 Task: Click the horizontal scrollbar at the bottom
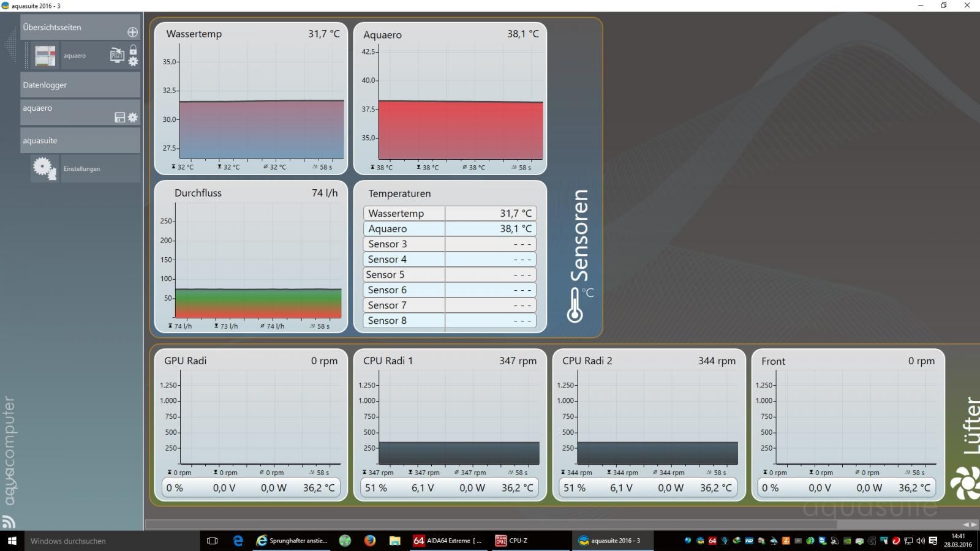(491, 524)
